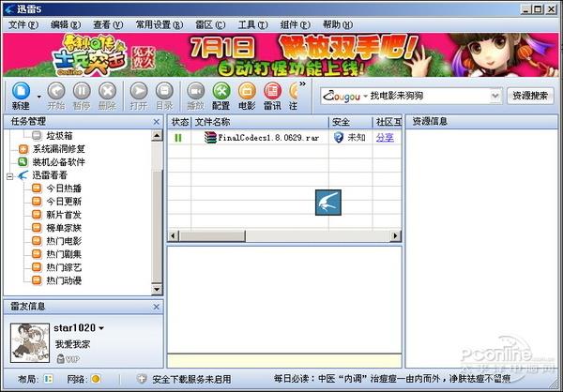563x392 pixels.
Task: Close the 雷友信息 panel
Action: coord(156,307)
